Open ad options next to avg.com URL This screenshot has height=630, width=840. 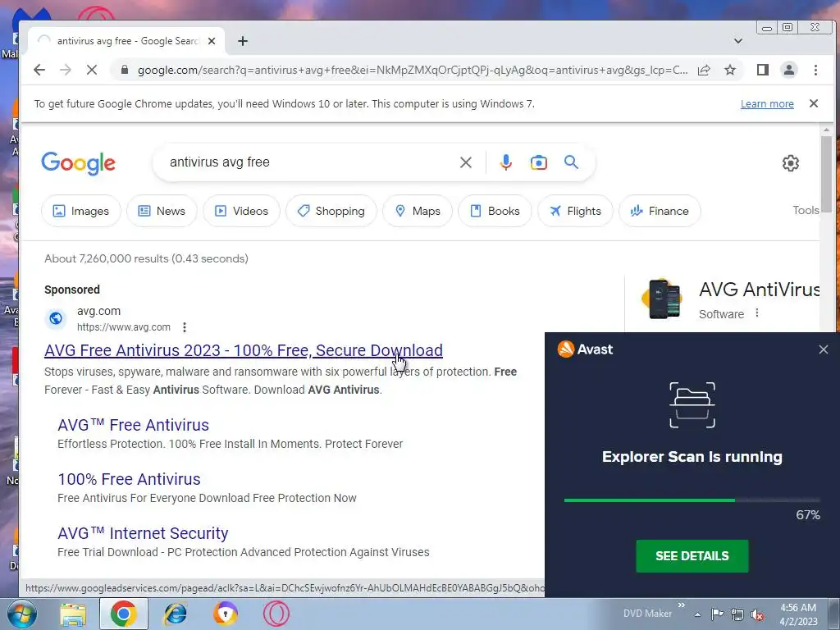coord(185,327)
